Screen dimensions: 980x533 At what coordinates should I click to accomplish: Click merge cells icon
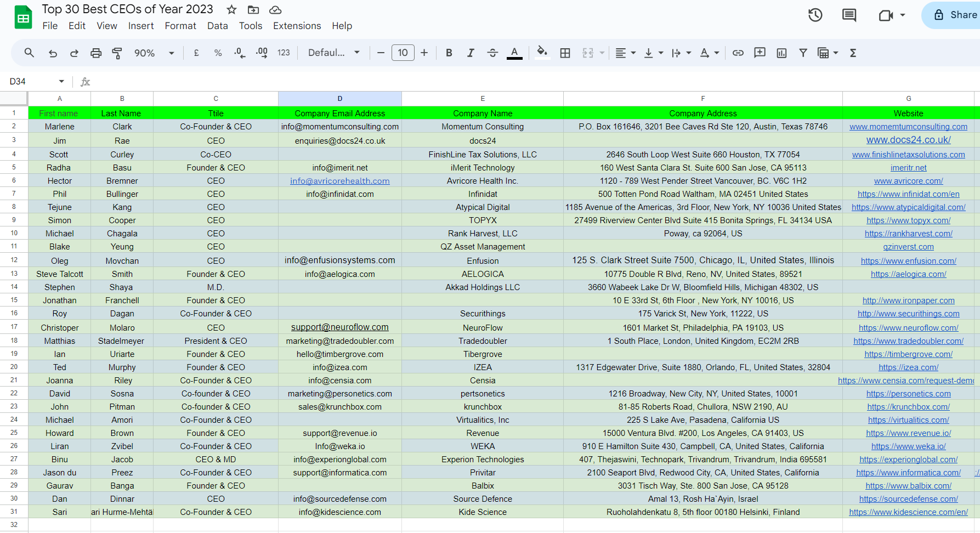(x=588, y=53)
